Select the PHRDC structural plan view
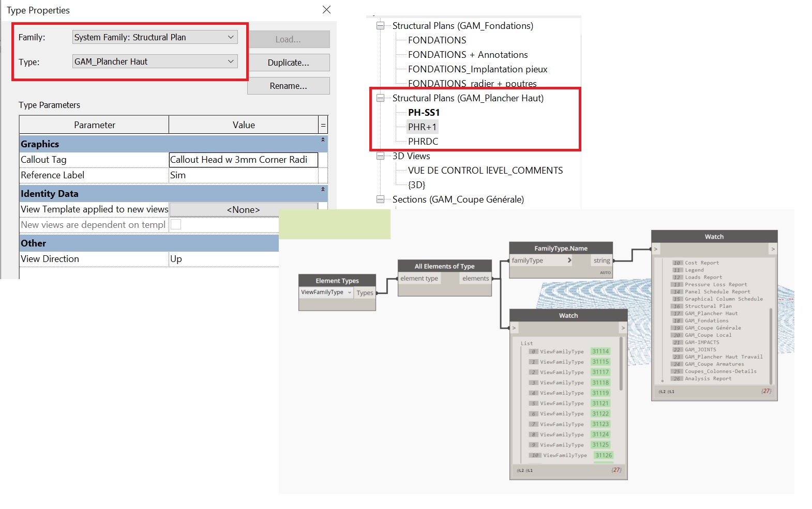Screen dimensions: 812x509 click(x=423, y=142)
